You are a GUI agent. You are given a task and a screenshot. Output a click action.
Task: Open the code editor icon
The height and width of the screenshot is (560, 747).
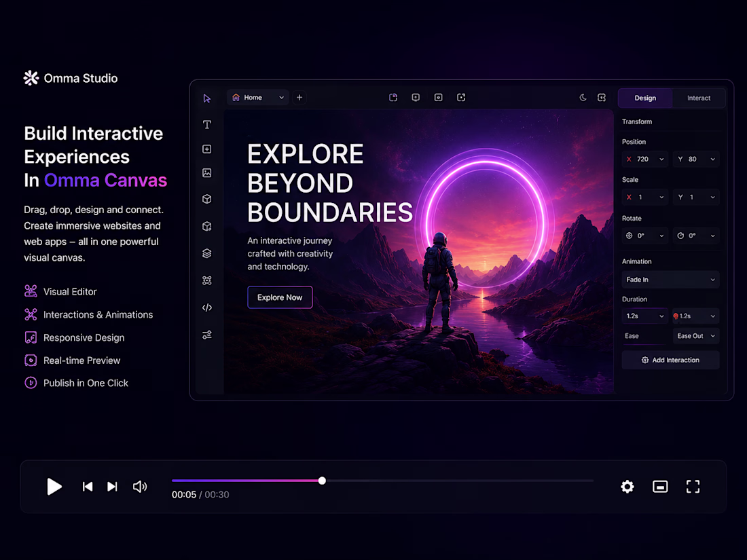click(206, 307)
